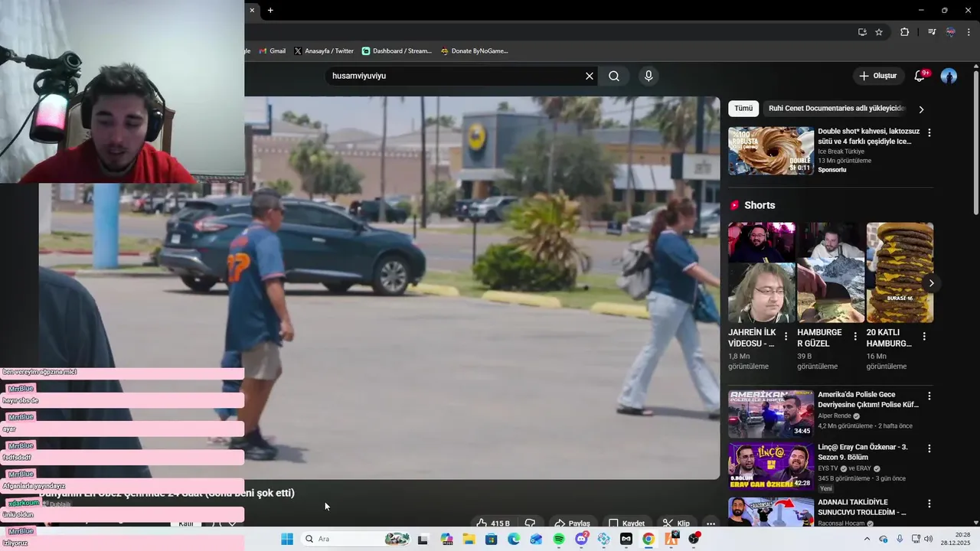This screenshot has width=980, height=551.
Task: Open the Gmail bookmark
Action: (x=272, y=51)
